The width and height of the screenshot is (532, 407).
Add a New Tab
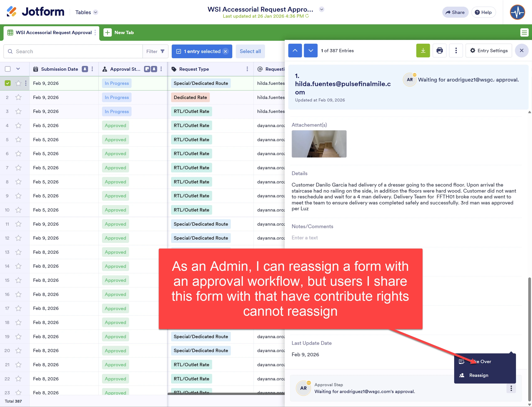(119, 32)
